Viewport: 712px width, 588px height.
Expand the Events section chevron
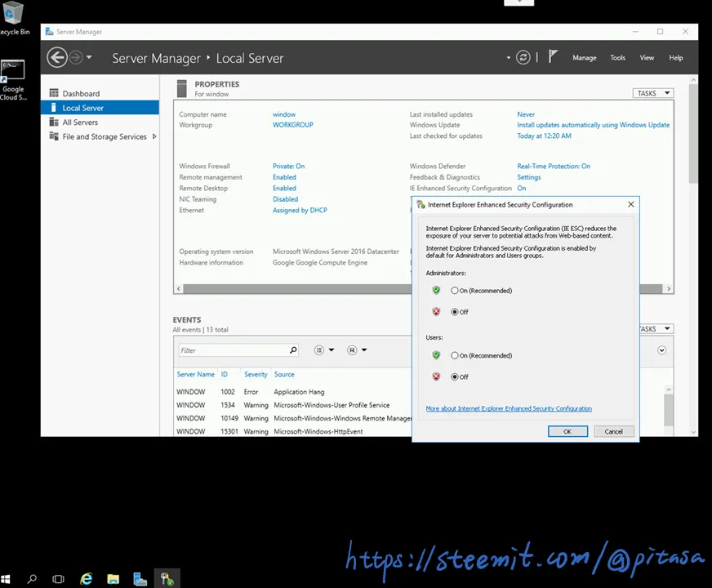(x=661, y=350)
